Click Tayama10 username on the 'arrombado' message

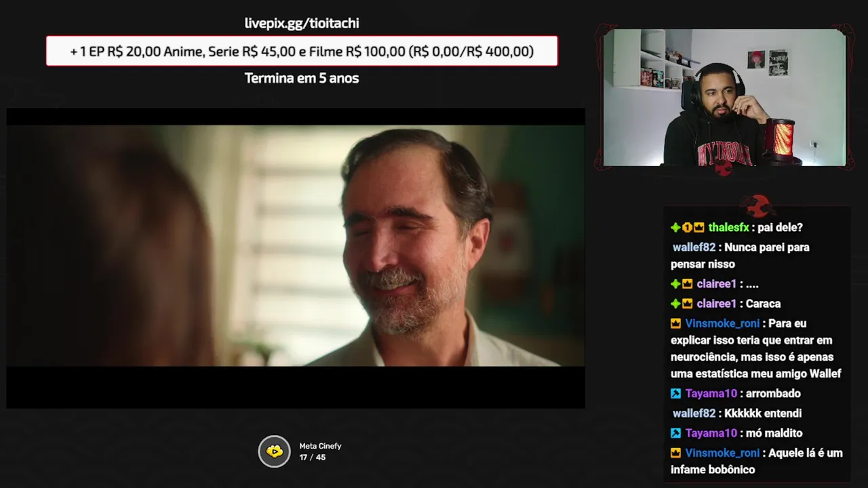[x=711, y=393]
